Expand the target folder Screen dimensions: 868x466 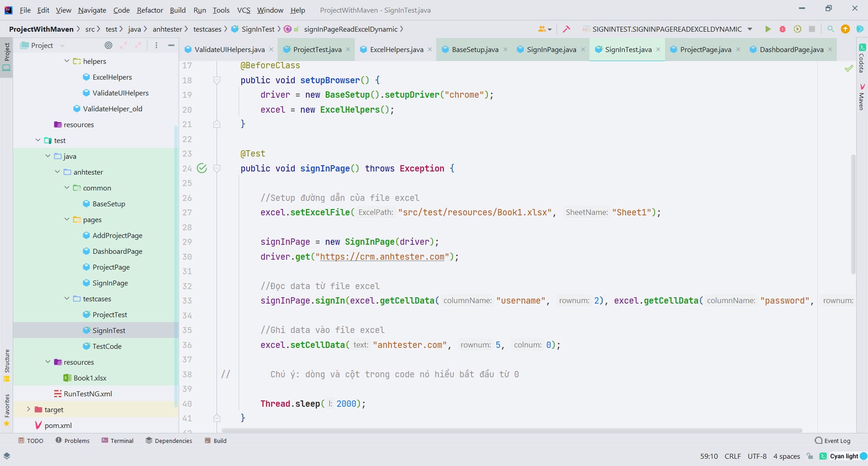pos(28,409)
